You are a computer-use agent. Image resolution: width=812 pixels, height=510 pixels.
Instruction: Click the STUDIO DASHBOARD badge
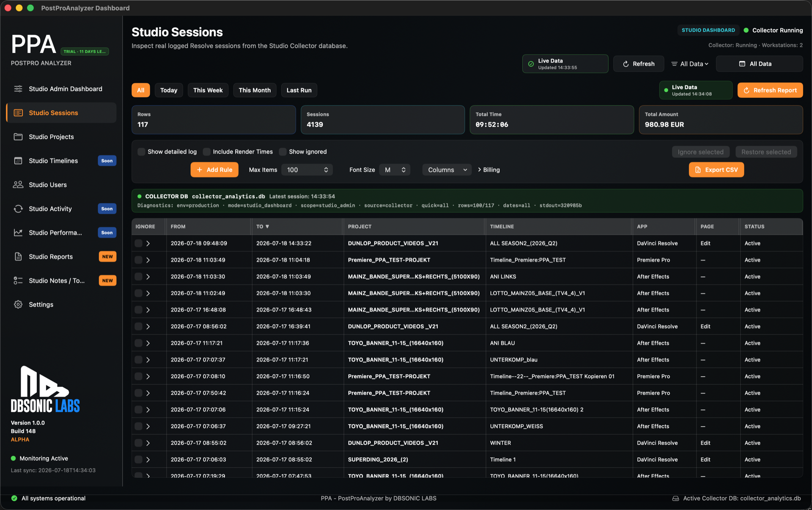click(708, 30)
